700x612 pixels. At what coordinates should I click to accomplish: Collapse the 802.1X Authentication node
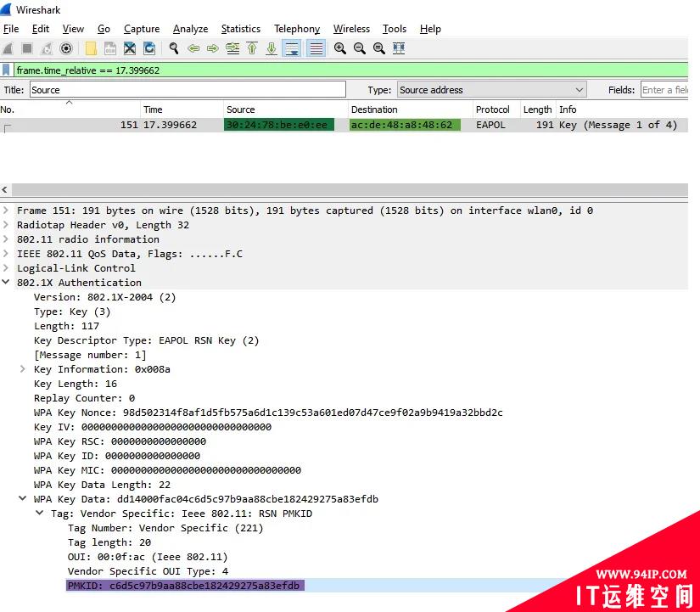[x=6, y=283]
